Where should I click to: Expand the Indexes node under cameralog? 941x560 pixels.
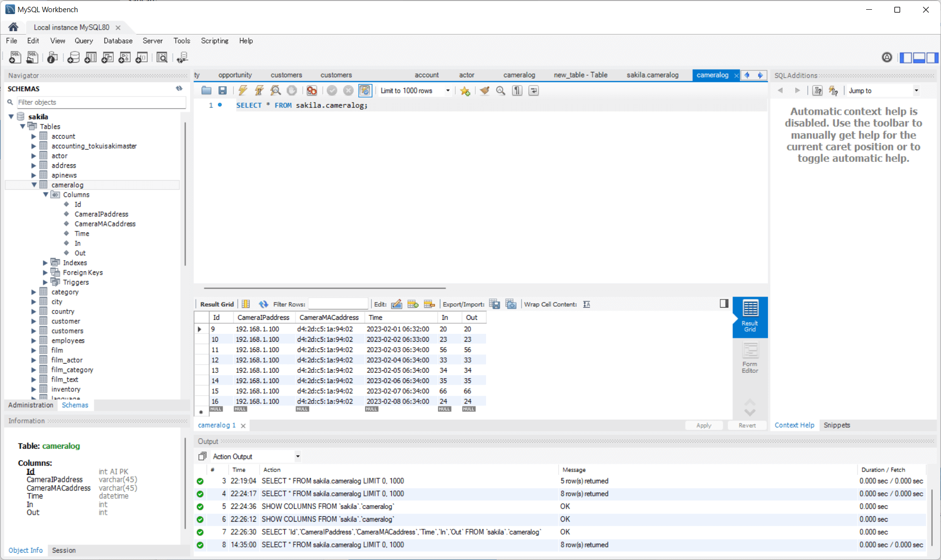46,262
